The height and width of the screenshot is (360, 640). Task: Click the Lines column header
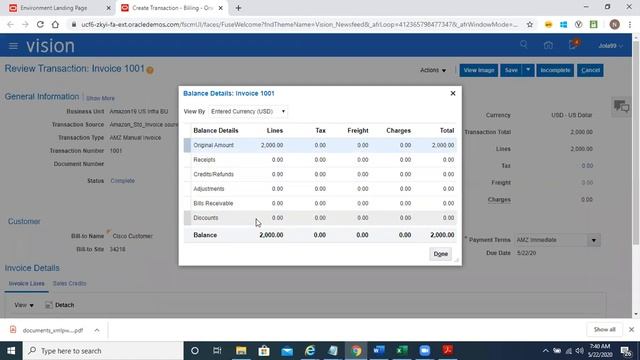tap(275, 131)
